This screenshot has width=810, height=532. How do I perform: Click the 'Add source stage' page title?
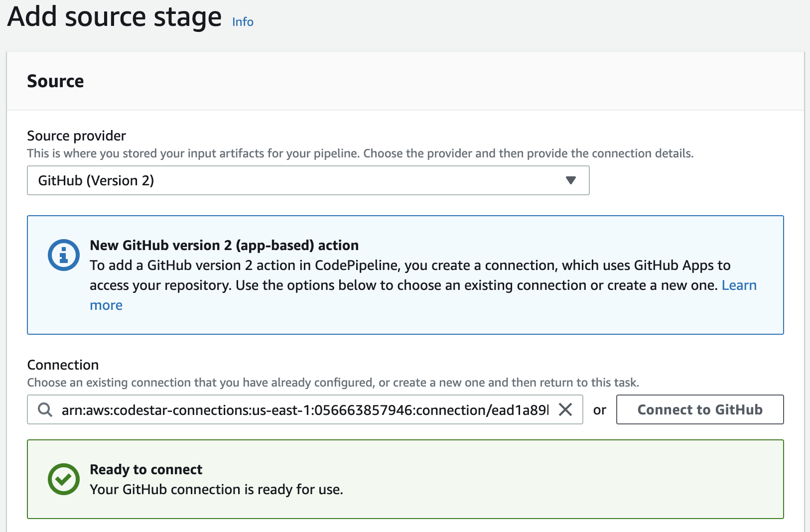[x=115, y=16]
